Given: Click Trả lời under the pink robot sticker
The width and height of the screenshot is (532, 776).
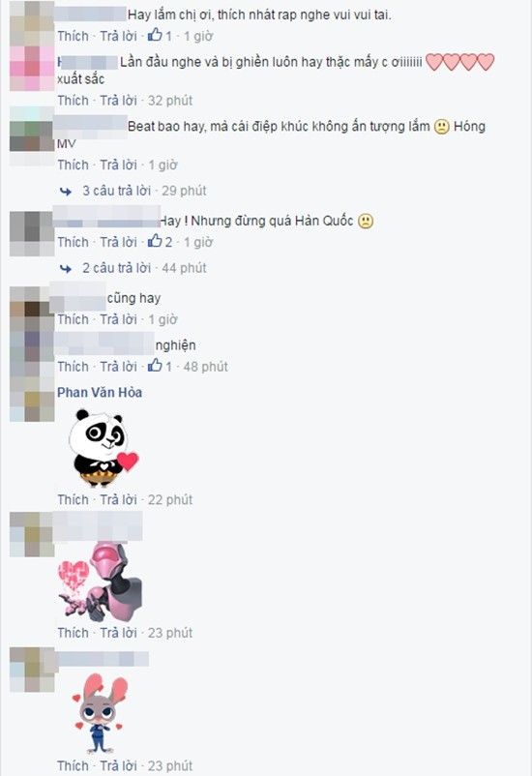Looking at the screenshot, I should click(x=118, y=633).
